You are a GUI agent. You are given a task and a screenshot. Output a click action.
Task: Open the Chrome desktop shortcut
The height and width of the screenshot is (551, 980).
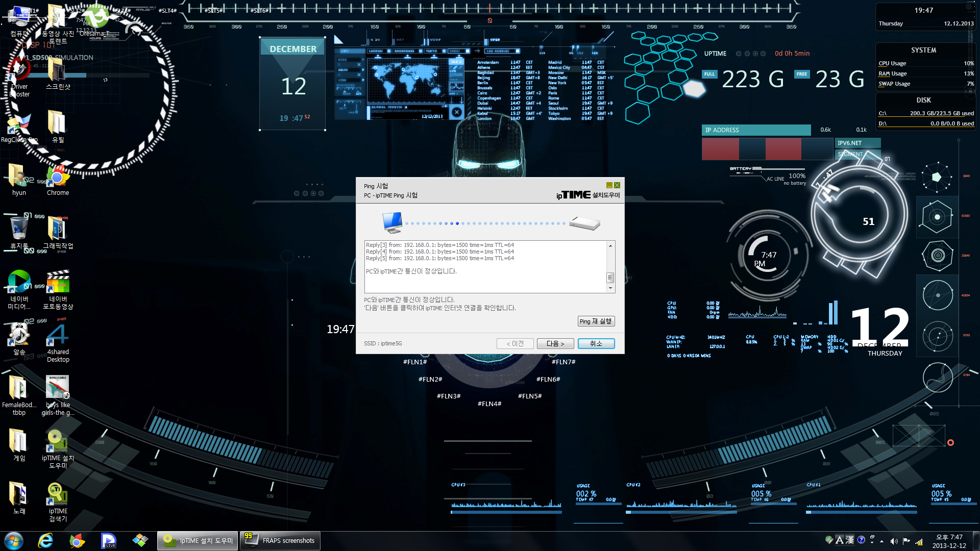58,181
